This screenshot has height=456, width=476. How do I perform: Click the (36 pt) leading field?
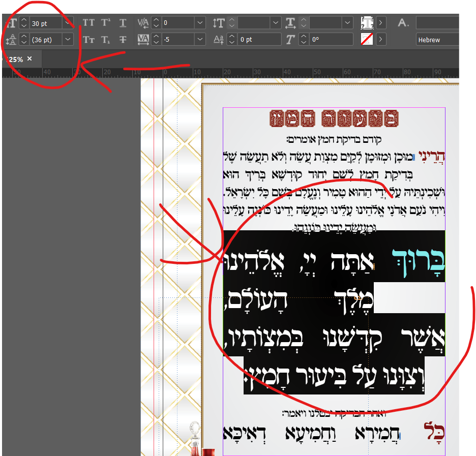pos(46,40)
